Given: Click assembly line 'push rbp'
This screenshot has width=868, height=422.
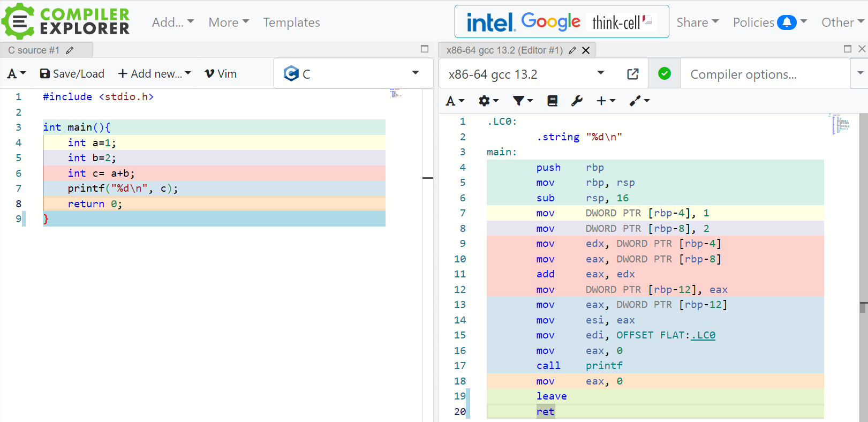Looking at the screenshot, I should click(570, 168).
